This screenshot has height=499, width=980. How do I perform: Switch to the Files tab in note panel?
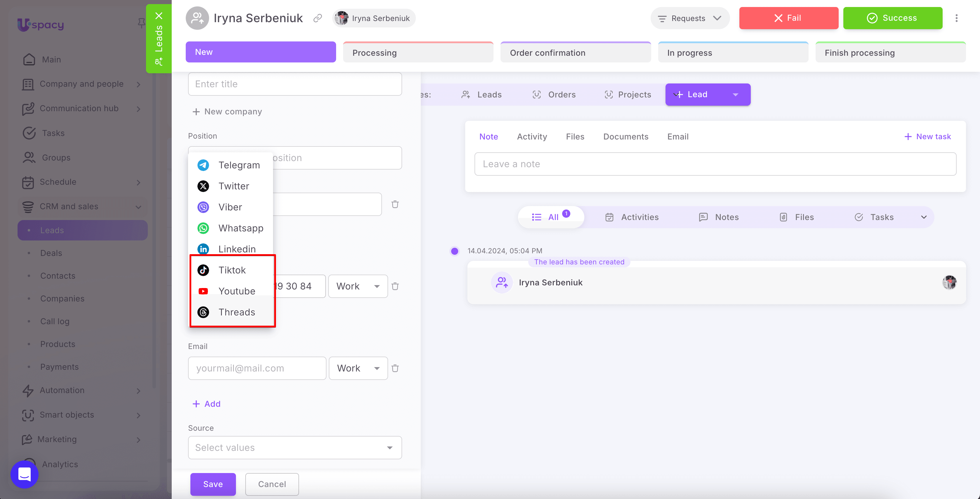[575, 137]
